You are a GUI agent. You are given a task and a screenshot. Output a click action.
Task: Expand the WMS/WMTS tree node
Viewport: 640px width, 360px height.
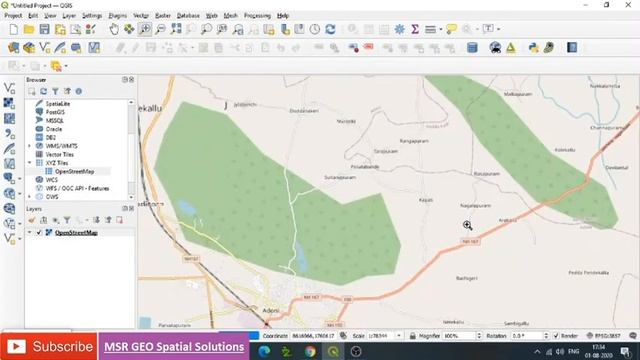coord(29,146)
